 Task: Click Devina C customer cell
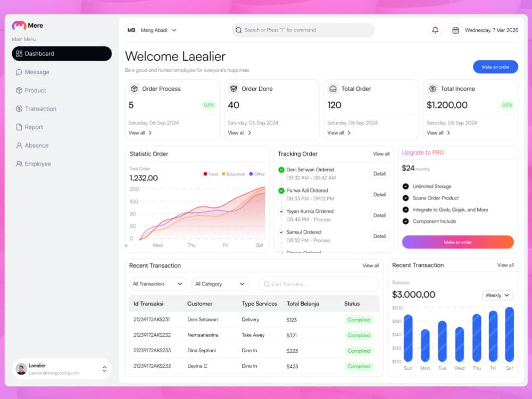tap(197, 366)
